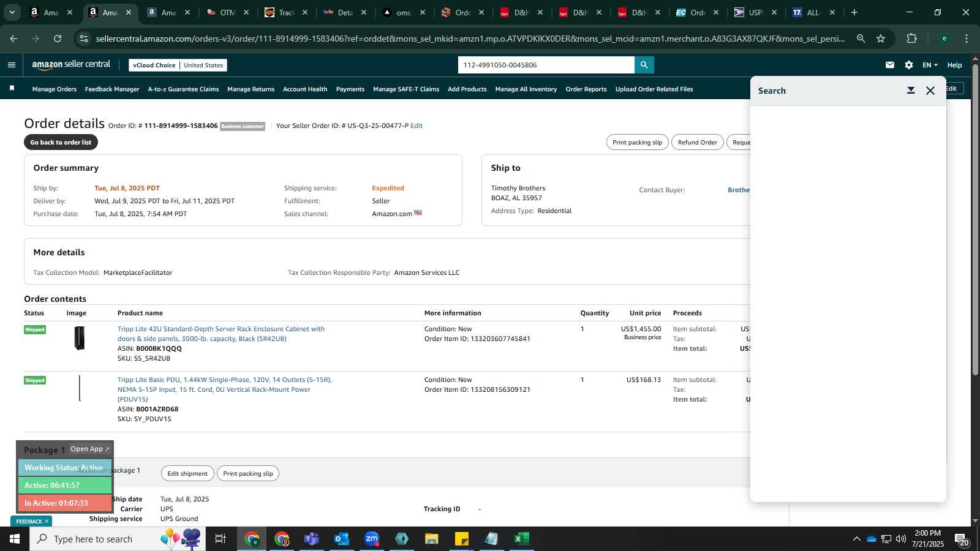This screenshot has height=551, width=980.
Task: Open a new browser tab
Action: 854,12
